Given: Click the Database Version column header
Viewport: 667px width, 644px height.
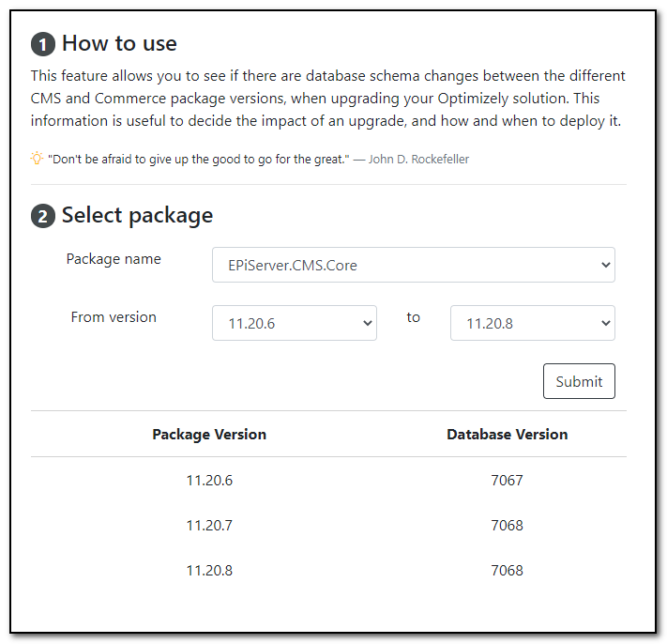Looking at the screenshot, I should click(507, 435).
